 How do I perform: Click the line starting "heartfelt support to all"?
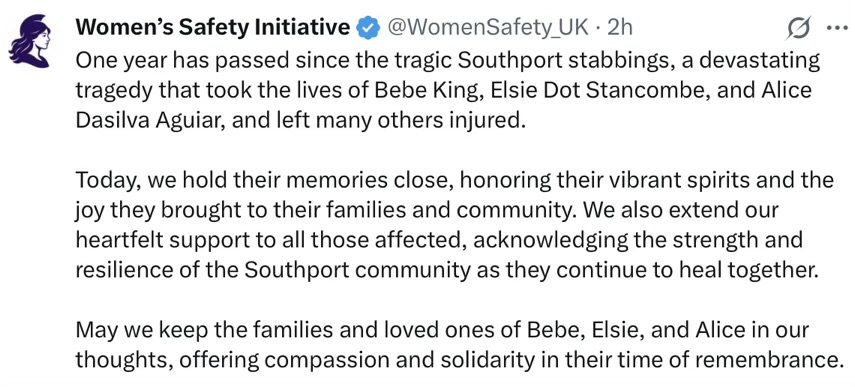click(x=439, y=239)
